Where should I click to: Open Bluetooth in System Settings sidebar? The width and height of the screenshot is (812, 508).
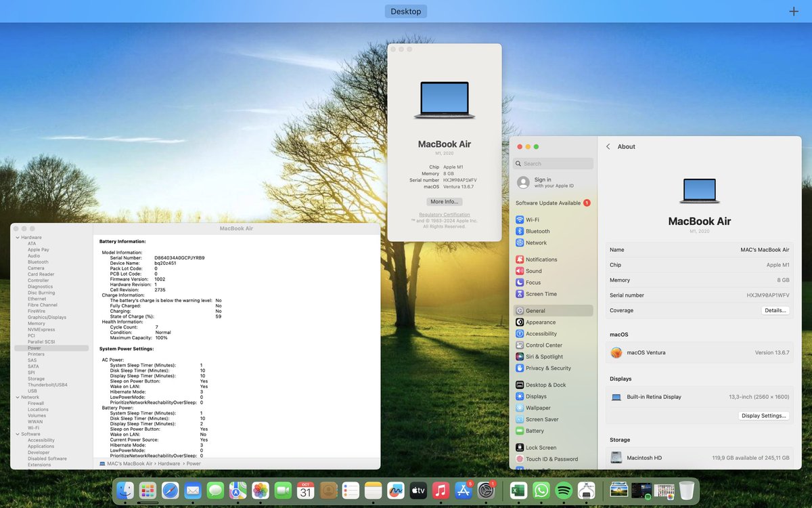pos(553,231)
